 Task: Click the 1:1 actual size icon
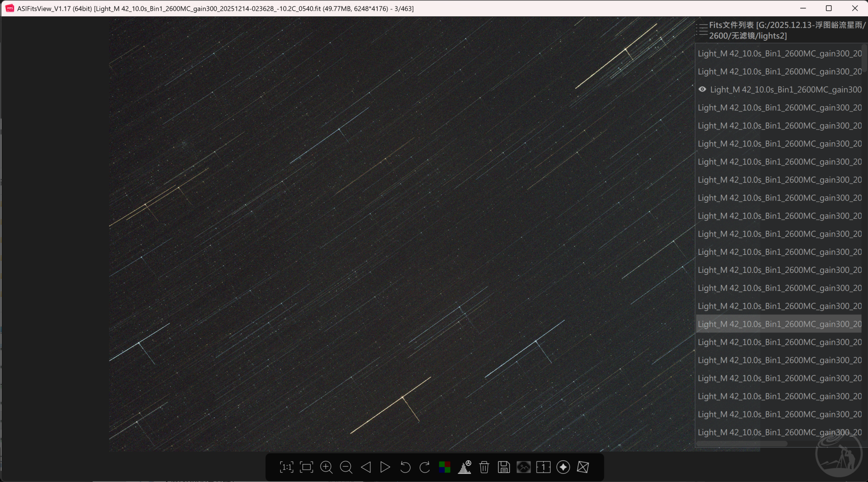pos(287,467)
